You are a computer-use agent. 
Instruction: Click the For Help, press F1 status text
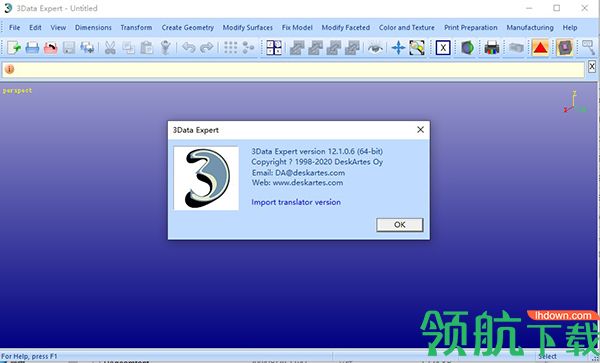coord(29,356)
